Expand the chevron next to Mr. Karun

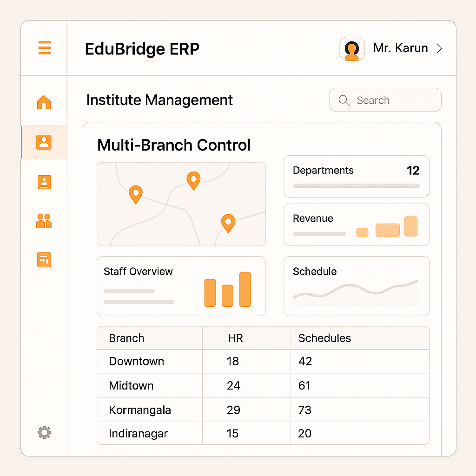[439, 48]
